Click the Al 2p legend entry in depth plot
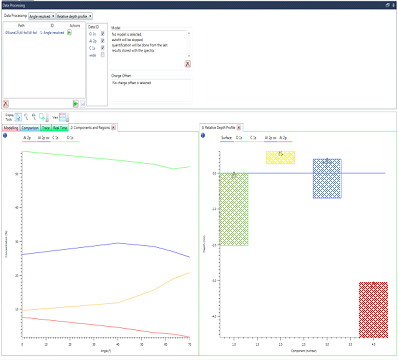Viewport: 398px width, 360px height. tap(285, 139)
